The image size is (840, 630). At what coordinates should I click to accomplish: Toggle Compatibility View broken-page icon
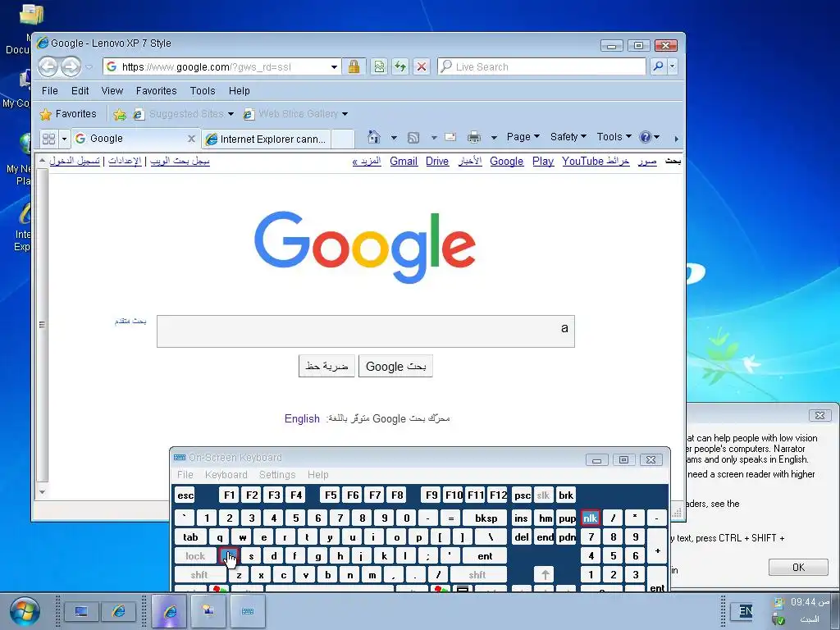click(379, 66)
